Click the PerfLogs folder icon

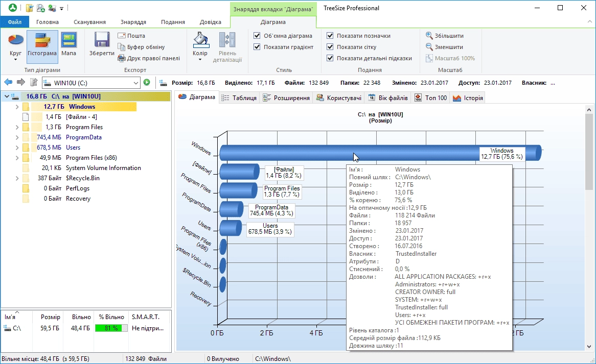point(26,188)
